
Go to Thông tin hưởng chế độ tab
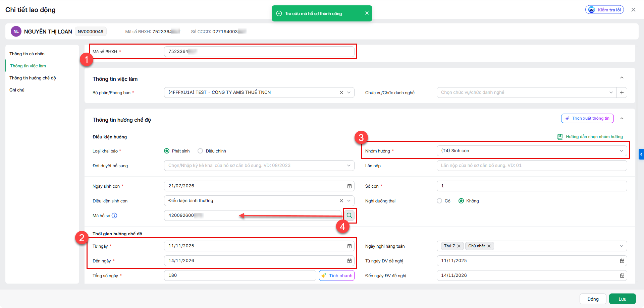(33, 78)
